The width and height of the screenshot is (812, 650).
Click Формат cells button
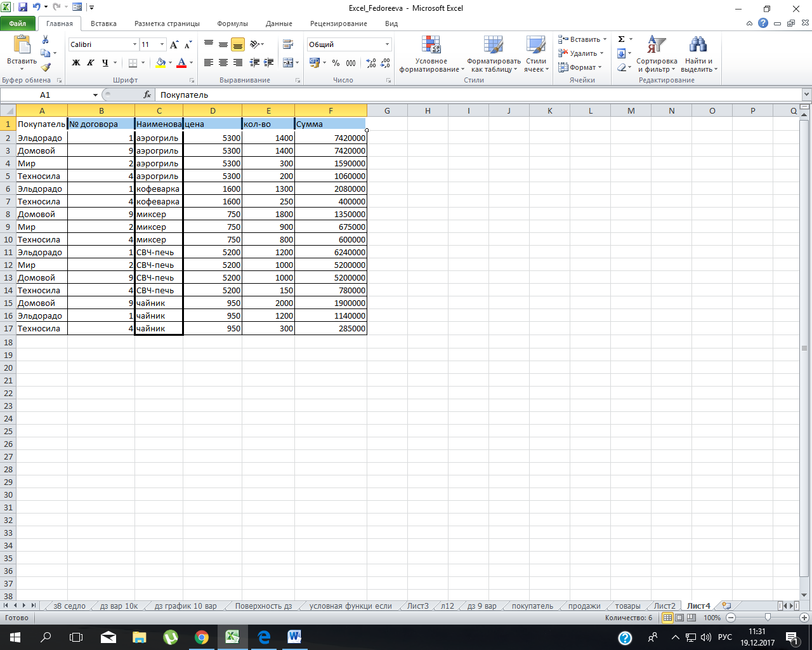coord(580,67)
